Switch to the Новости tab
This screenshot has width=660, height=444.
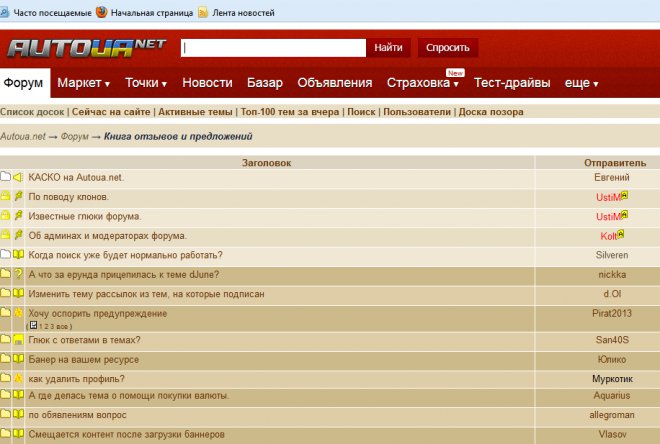point(207,83)
